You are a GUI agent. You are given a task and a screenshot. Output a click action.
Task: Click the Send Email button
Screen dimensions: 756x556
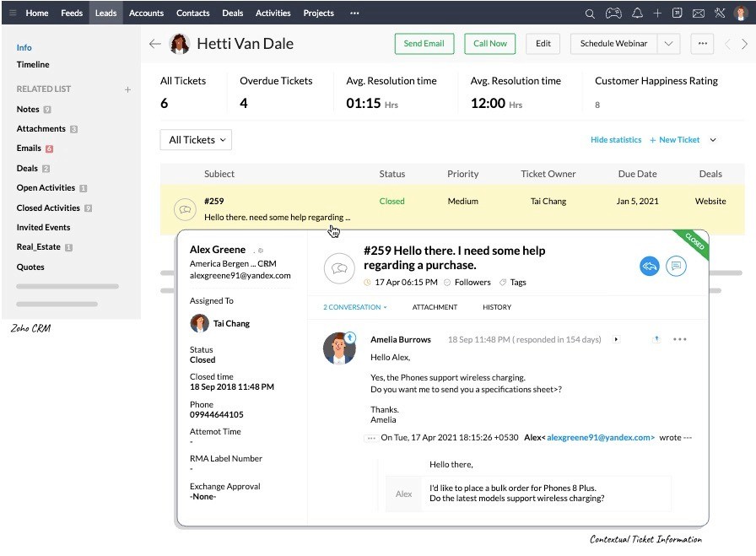[x=424, y=44]
